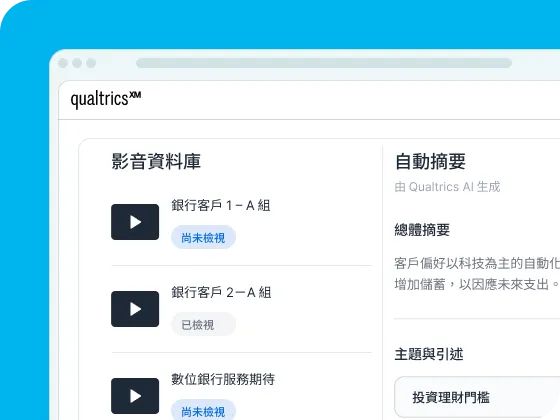560x420 pixels.
Task: Click the 影音資料庫 heading
Action: click(x=156, y=161)
